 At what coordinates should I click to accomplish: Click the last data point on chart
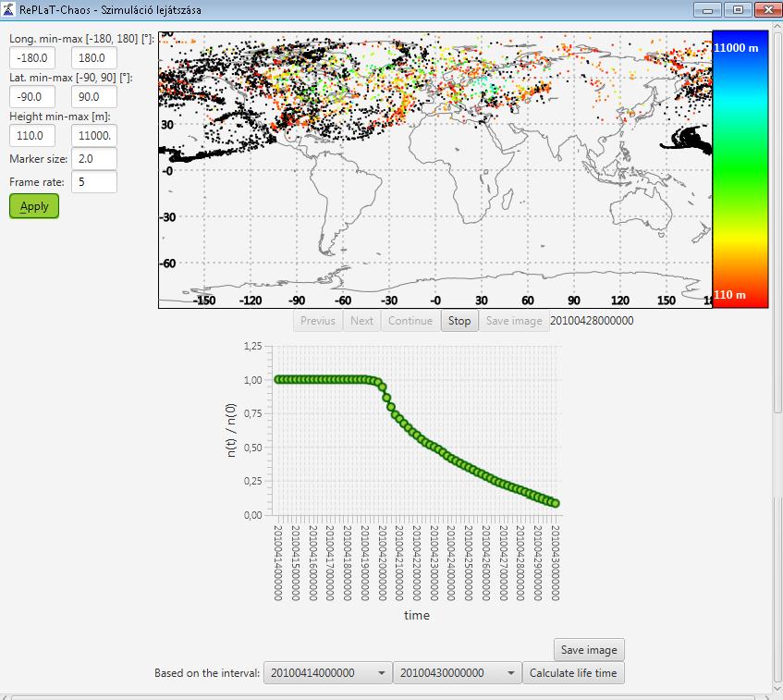pos(556,503)
